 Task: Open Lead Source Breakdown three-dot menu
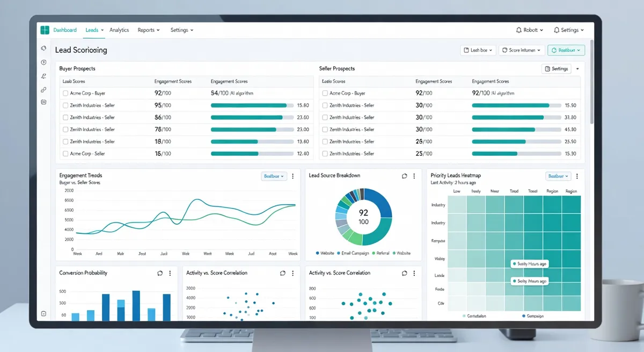[x=414, y=176]
